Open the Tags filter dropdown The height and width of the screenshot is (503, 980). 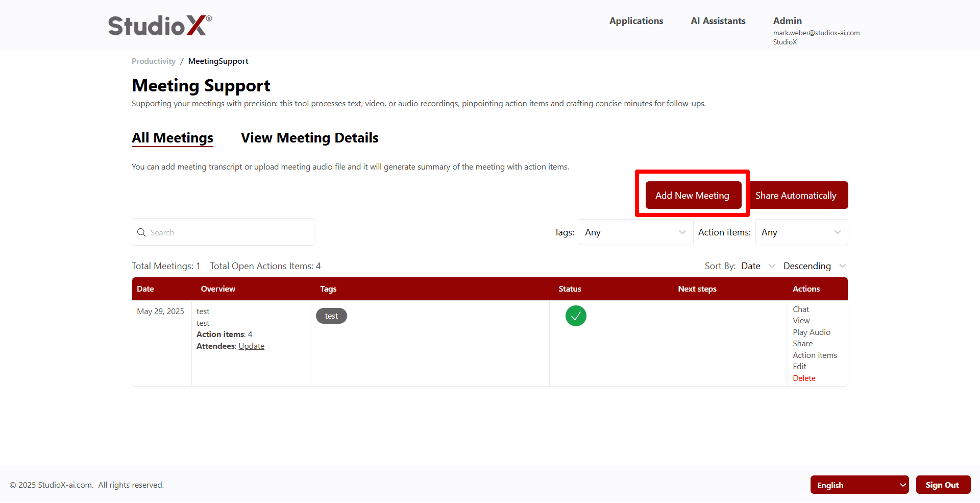635,232
